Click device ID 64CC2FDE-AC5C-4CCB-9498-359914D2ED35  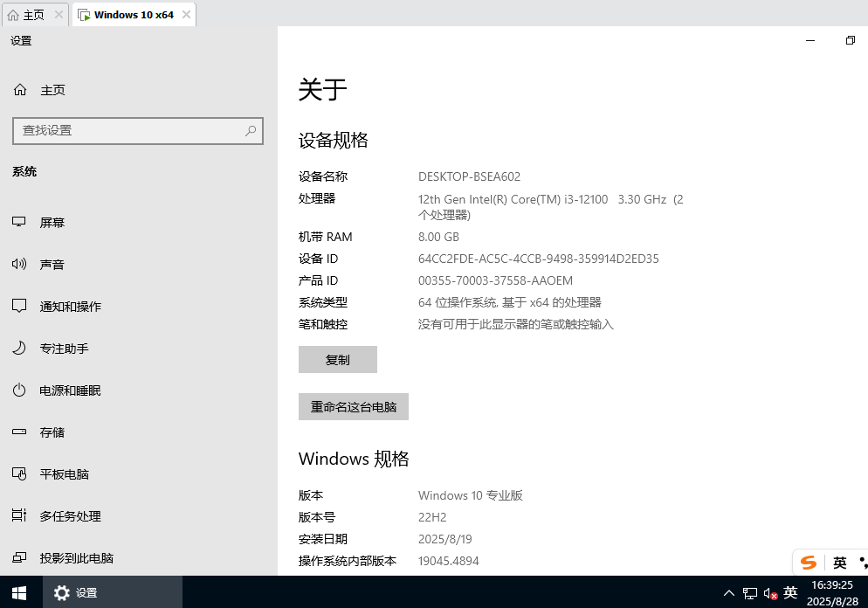539,259
